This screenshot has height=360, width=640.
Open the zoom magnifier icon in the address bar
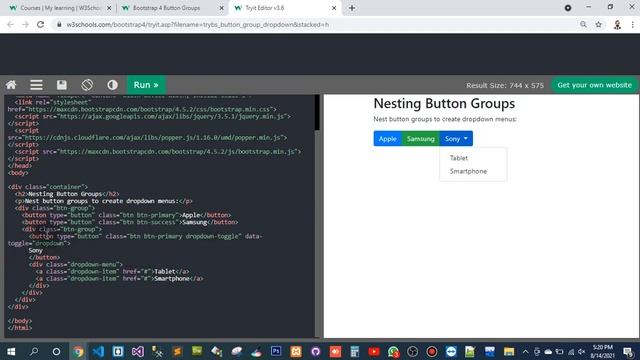tap(583, 24)
